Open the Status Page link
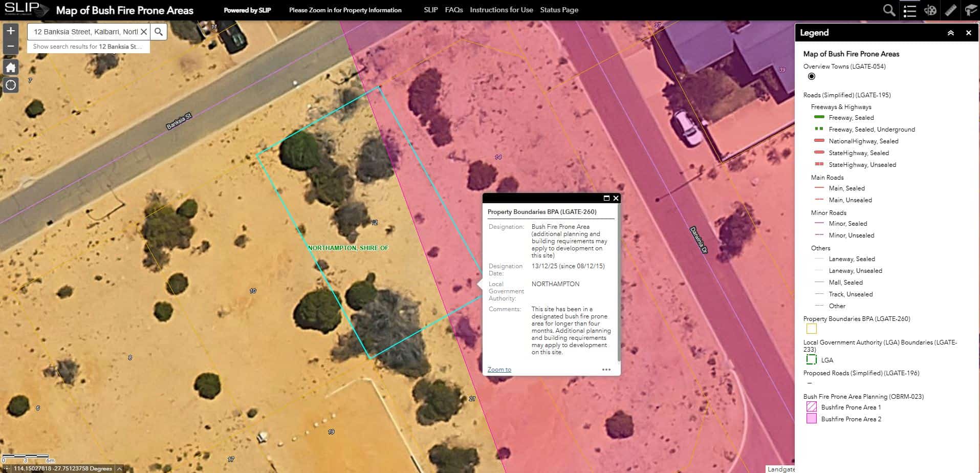The image size is (980, 473). 559,10
